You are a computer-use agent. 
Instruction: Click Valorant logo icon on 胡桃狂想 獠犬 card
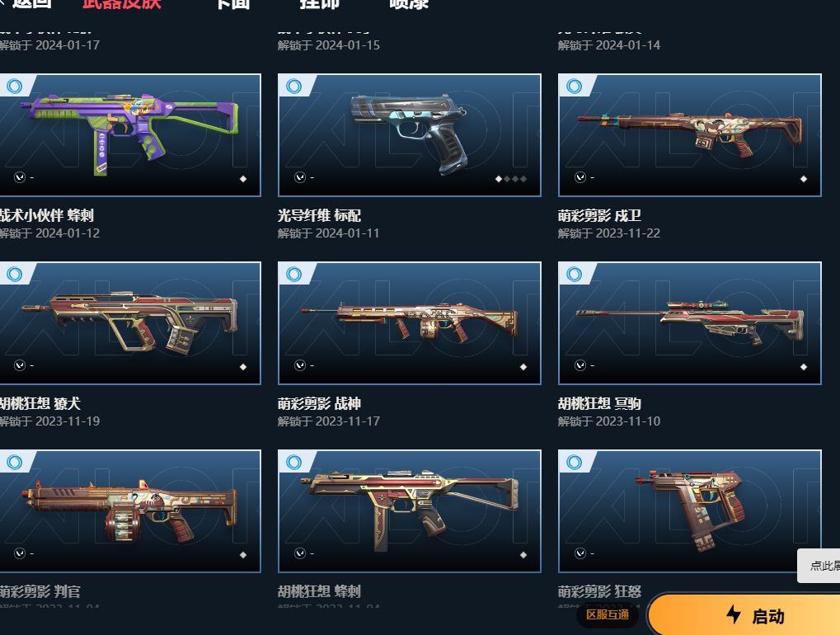[x=20, y=365]
